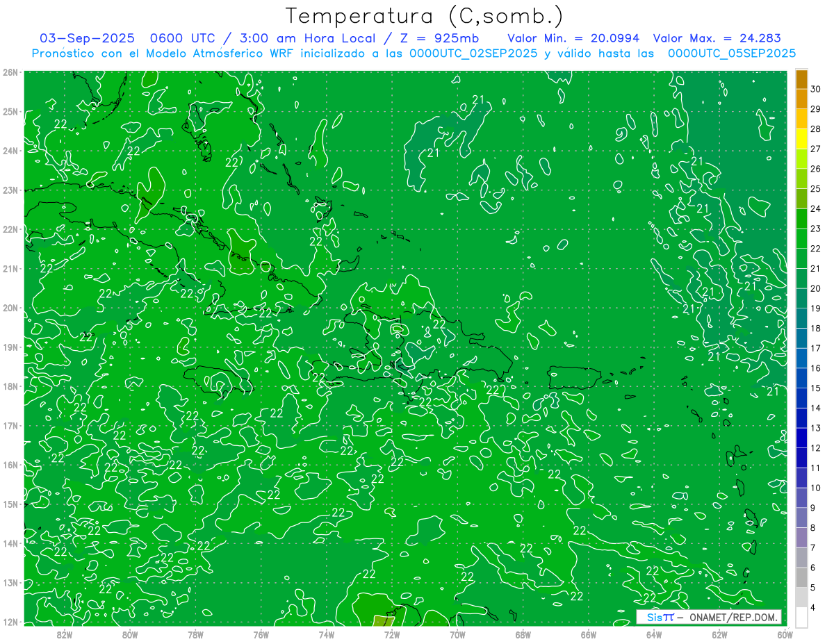Click the 'ONAMET/REP.DOM.' credit label

(733, 617)
